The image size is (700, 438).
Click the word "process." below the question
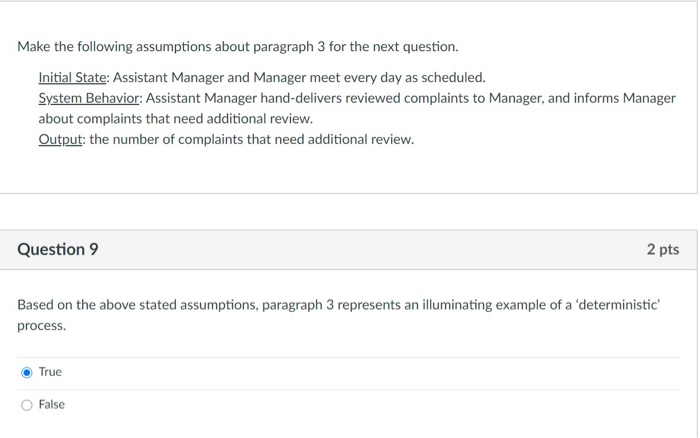tap(42, 326)
